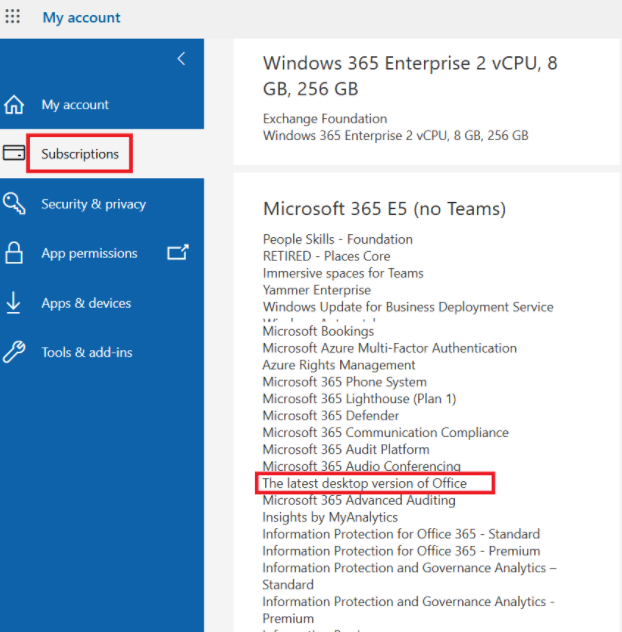Click The latest desktop version of Office
Viewport: 622px width, 632px height.
coord(365,483)
